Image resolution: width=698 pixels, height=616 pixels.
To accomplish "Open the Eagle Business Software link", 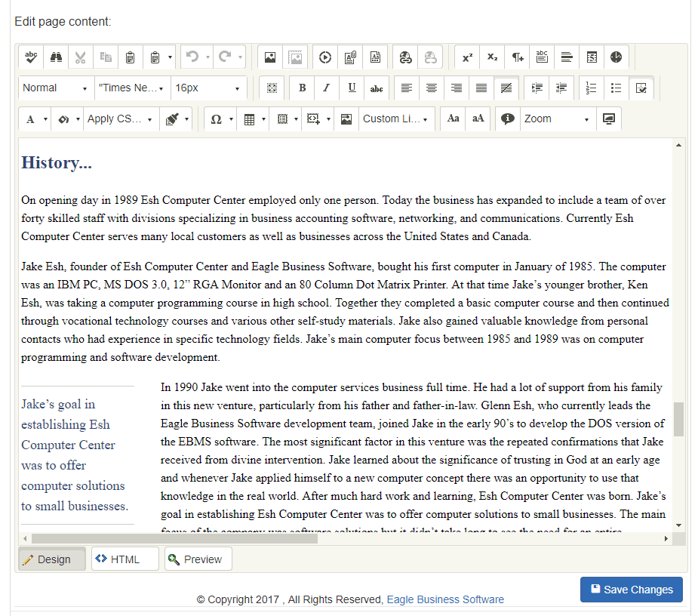I will 445,599.
